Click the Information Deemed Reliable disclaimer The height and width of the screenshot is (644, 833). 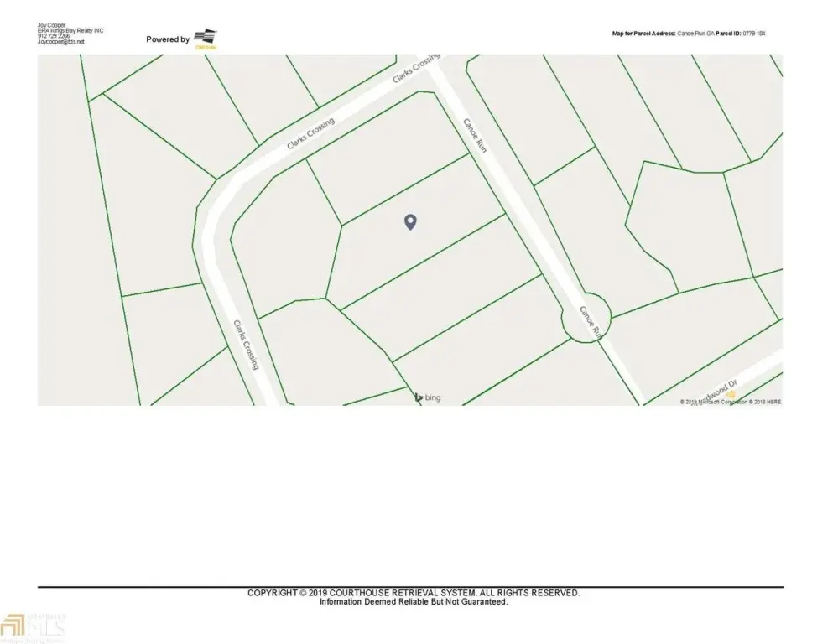point(413,601)
